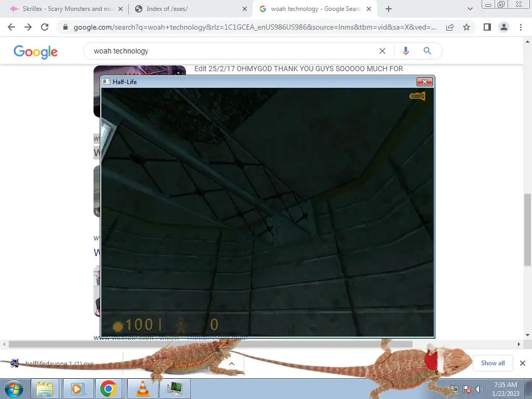Image resolution: width=532 pixels, height=399 pixels.
Task: Open the Chrome side panel
Action: pyautogui.click(x=487, y=27)
